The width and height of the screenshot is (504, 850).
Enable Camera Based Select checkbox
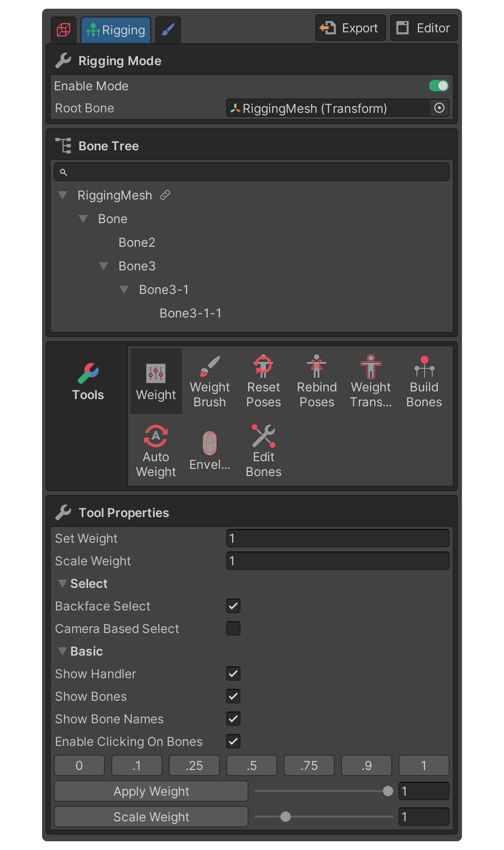click(x=233, y=628)
